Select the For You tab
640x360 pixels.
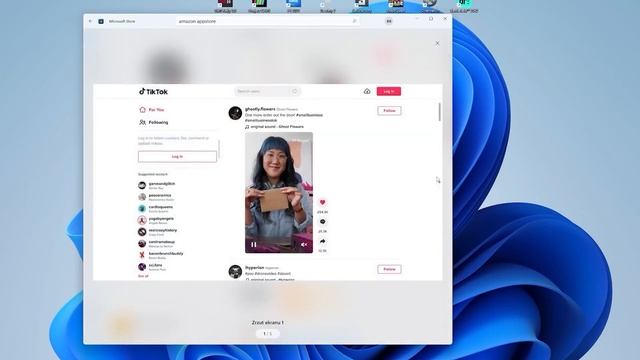pyautogui.click(x=152, y=110)
